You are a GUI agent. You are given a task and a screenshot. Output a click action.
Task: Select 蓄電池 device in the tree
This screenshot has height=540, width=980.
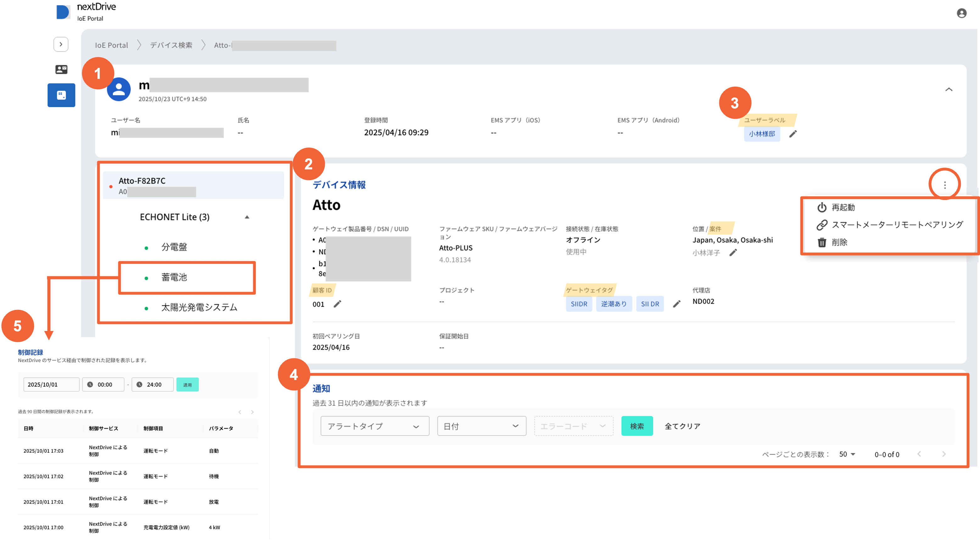174,277
